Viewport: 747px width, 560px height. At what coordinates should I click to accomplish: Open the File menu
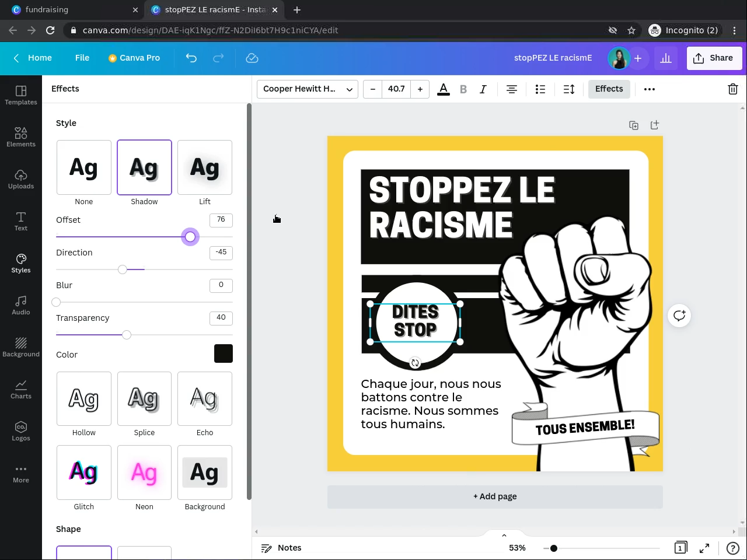tap(82, 58)
